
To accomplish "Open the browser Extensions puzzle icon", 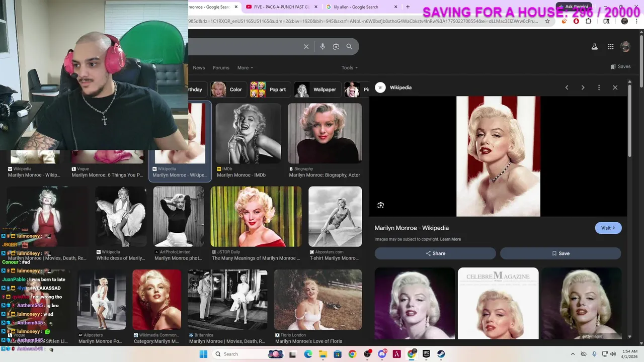I will click(588, 21).
